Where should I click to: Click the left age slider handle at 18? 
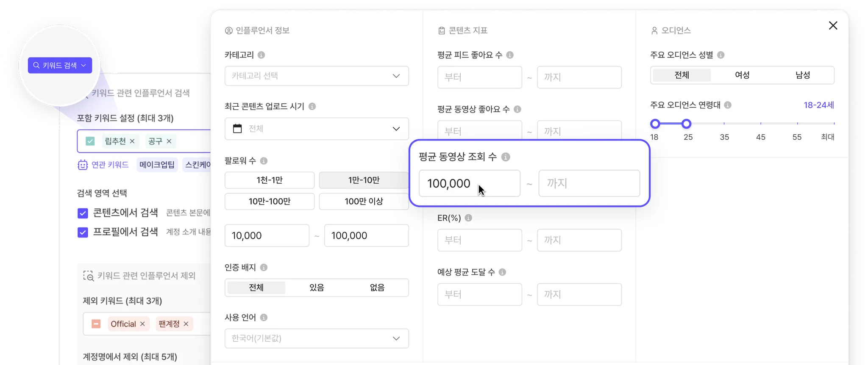pyautogui.click(x=655, y=124)
